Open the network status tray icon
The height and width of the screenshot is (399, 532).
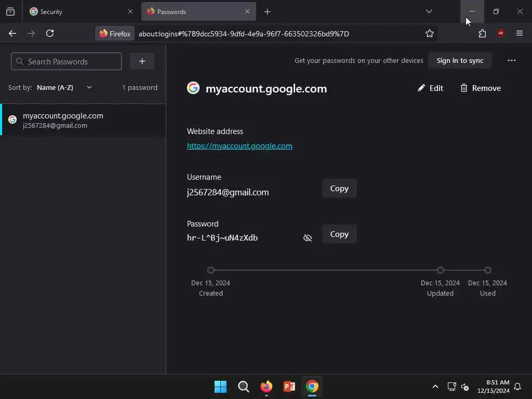451,387
